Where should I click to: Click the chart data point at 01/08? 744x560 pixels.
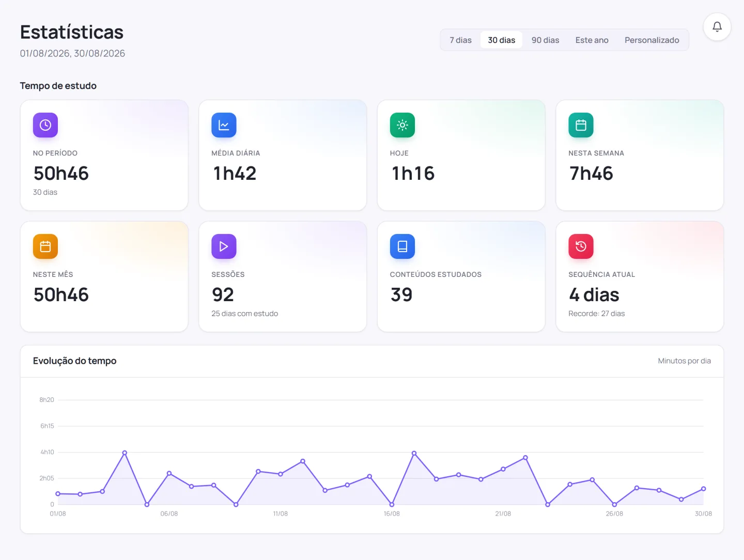[58, 494]
